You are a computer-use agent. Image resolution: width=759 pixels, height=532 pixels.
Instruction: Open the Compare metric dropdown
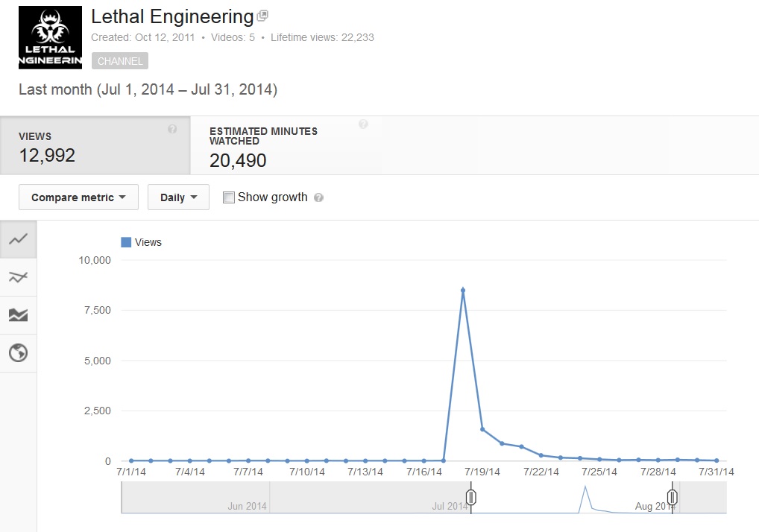[78, 197]
